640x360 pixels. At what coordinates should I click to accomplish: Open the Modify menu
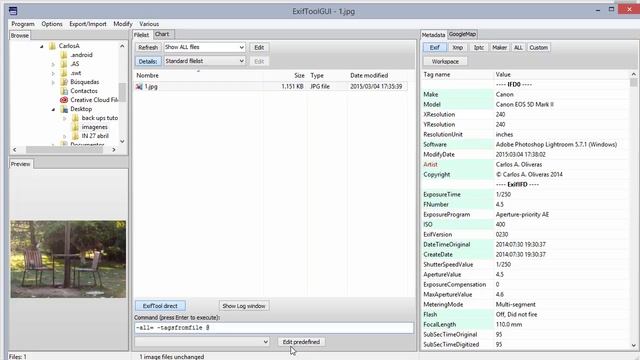(x=122, y=24)
